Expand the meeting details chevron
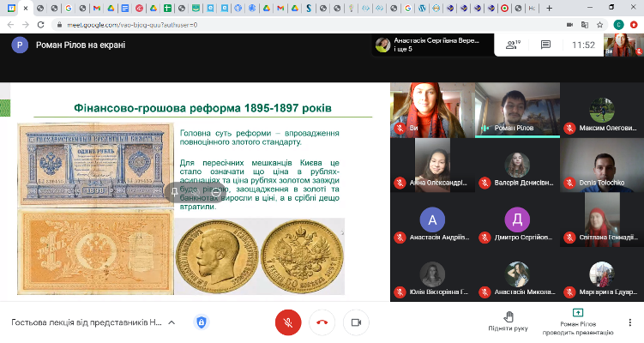Image resolution: width=644 pixels, height=343 pixels. 172,322
